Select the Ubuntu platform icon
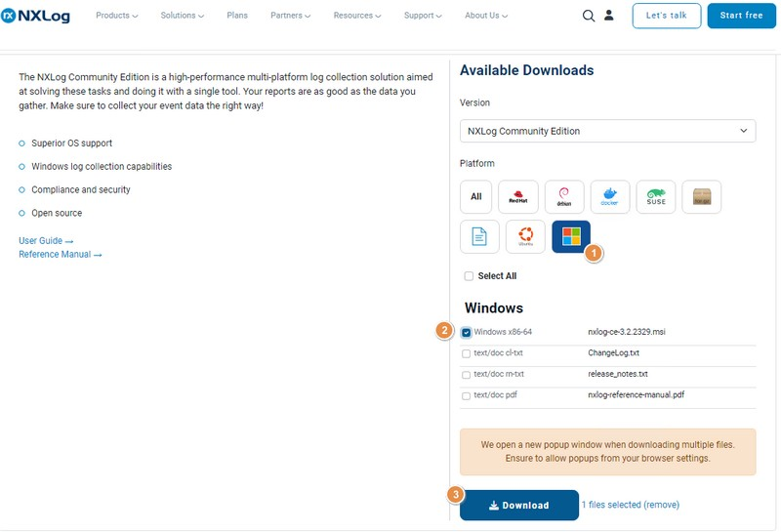Screen dimensions: 781x532 click(x=525, y=236)
